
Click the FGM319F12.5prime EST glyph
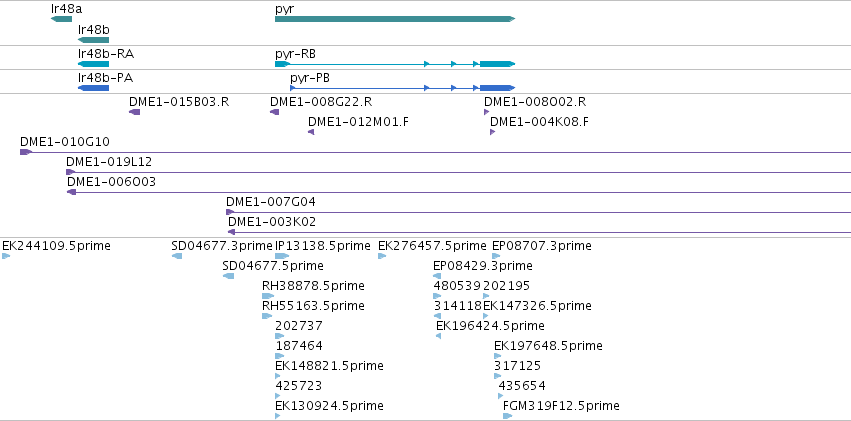[x=507, y=416]
